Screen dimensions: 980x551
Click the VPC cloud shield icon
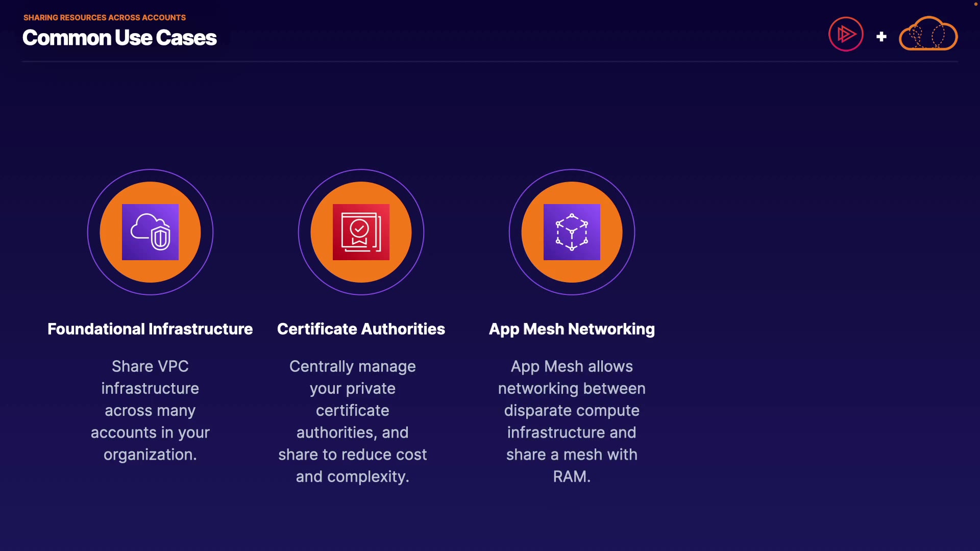(x=150, y=232)
